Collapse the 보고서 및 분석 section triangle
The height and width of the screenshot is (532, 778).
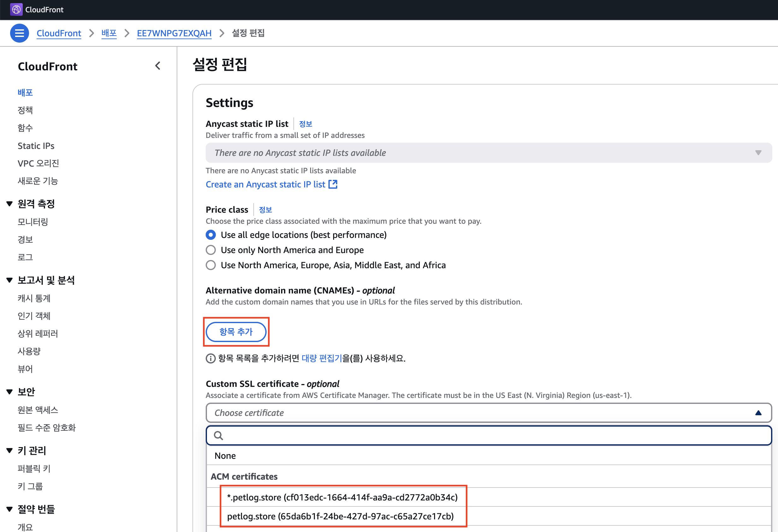click(9, 280)
